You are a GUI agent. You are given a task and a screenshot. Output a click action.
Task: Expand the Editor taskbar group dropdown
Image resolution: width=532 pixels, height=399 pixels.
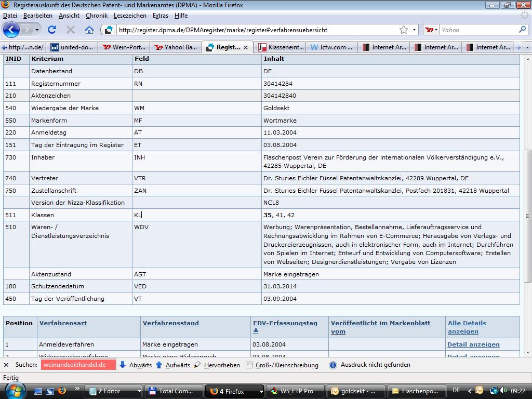pos(139,391)
